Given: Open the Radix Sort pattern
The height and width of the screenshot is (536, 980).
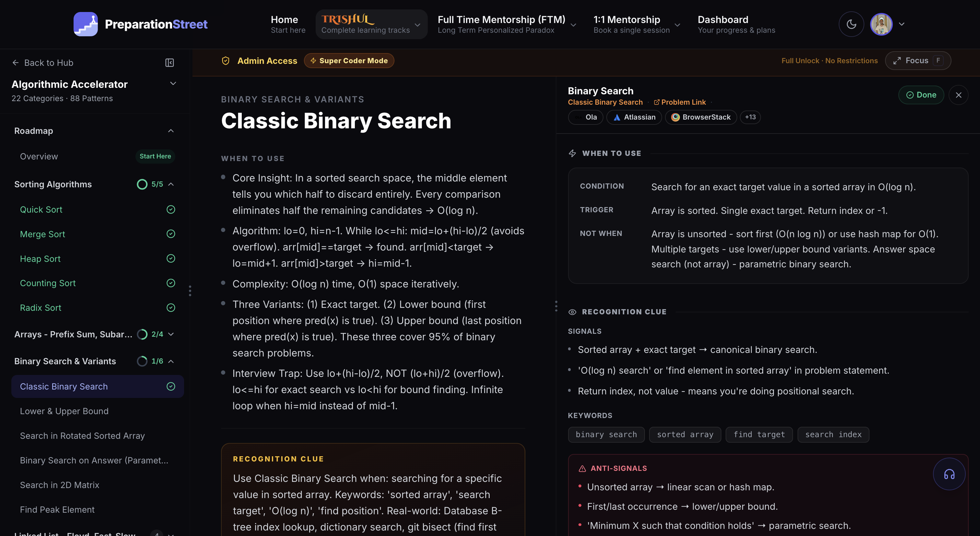Looking at the screenshot, I should pos(41,308).
